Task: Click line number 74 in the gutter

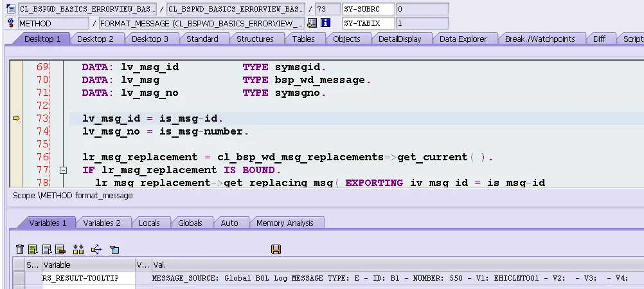Action: pyautogui.click(x=42, y=131)
